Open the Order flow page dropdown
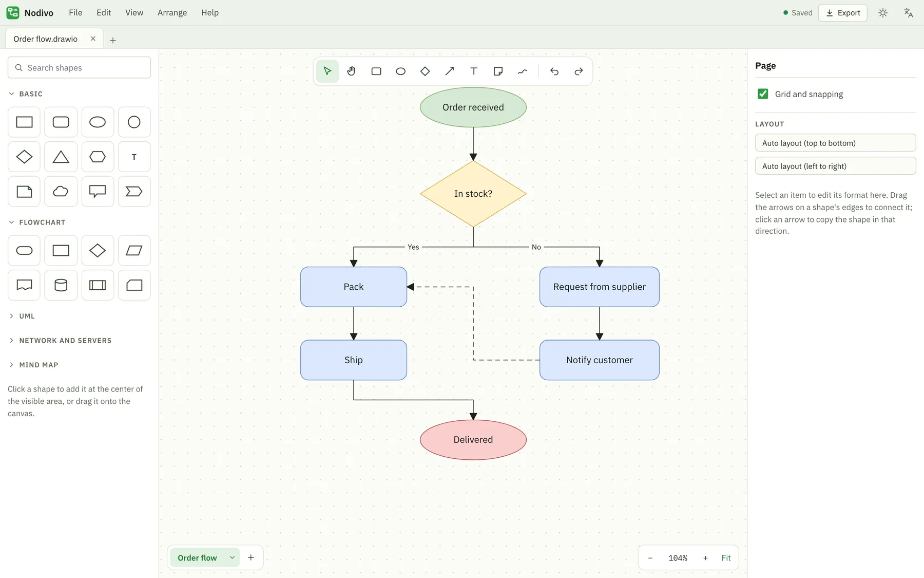The width and height of the screenshot is (924, 578). [x=232, y=558]
